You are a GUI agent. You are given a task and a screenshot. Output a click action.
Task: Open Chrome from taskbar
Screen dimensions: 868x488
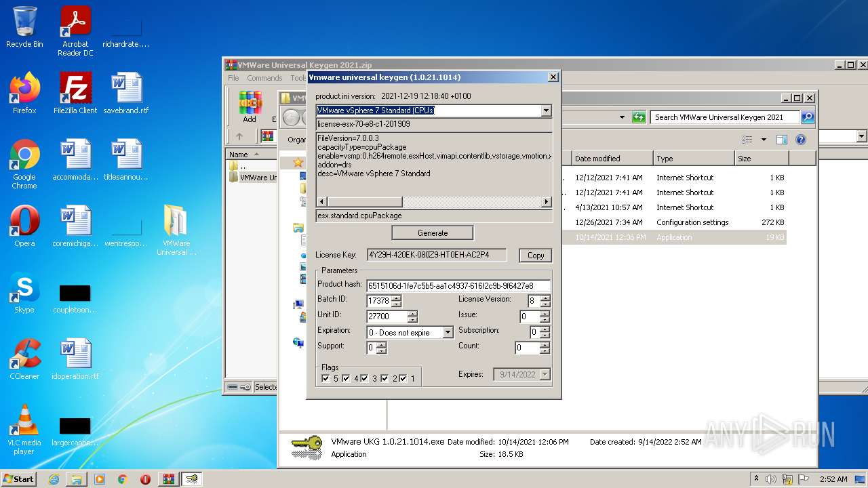pyautogui.click(x=122, y=479)
